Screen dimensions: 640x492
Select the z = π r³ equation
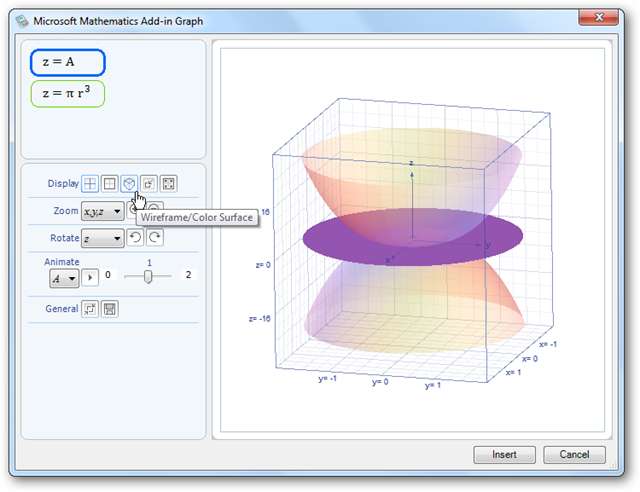[x=67, y=93]
